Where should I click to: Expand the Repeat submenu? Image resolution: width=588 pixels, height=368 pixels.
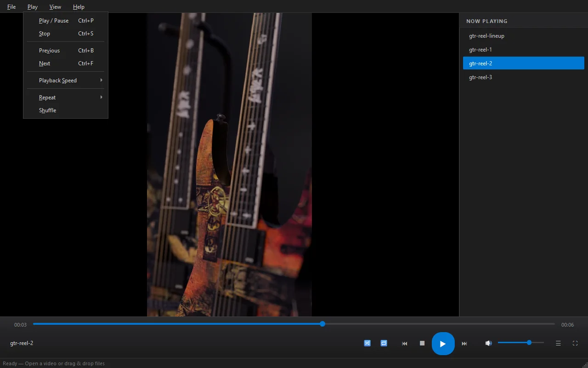coord(66,98)
